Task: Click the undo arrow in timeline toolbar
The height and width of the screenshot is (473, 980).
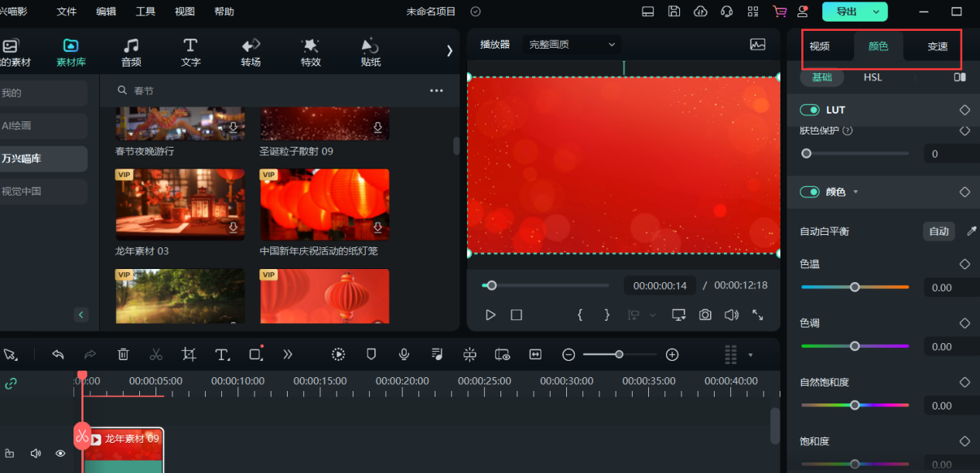Action: point(58,355)
